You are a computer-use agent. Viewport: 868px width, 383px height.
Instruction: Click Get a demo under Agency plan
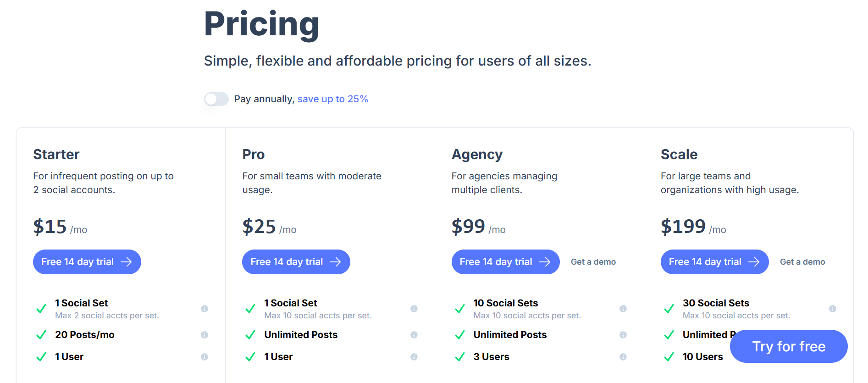(593, 261)
